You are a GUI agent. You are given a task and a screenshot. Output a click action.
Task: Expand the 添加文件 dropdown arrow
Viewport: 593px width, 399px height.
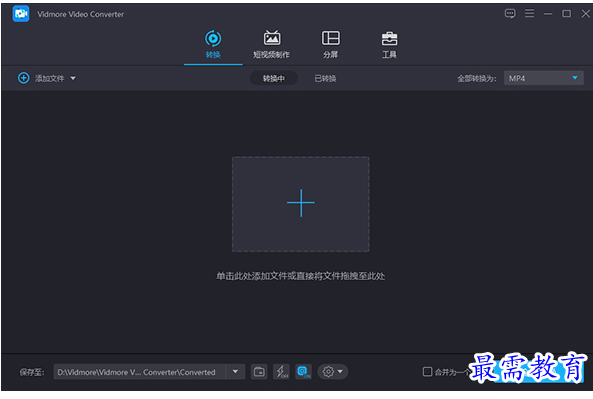(x=73, y=78)
